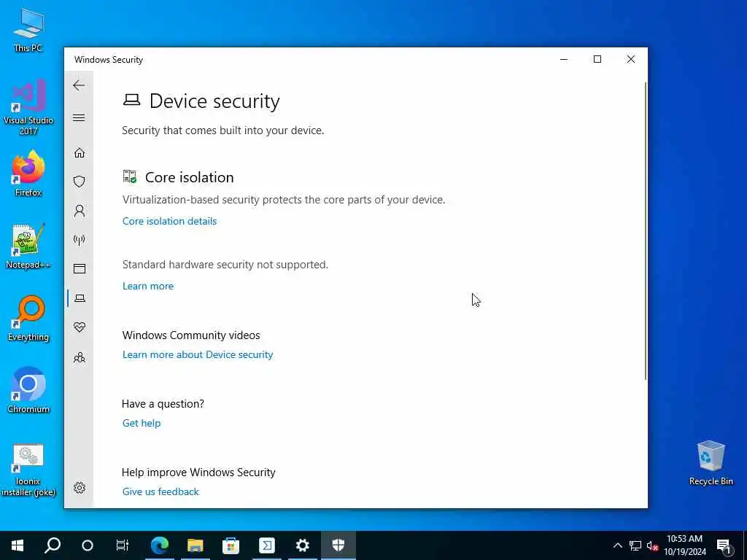747x560 pixels.
Task: Minimize the Windows Security window
Action: click(564, 59)
